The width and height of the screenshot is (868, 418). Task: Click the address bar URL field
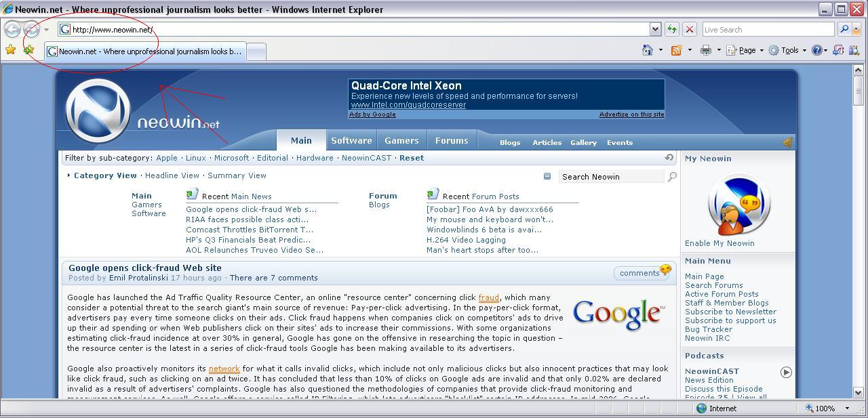click(x=354, y=30)
